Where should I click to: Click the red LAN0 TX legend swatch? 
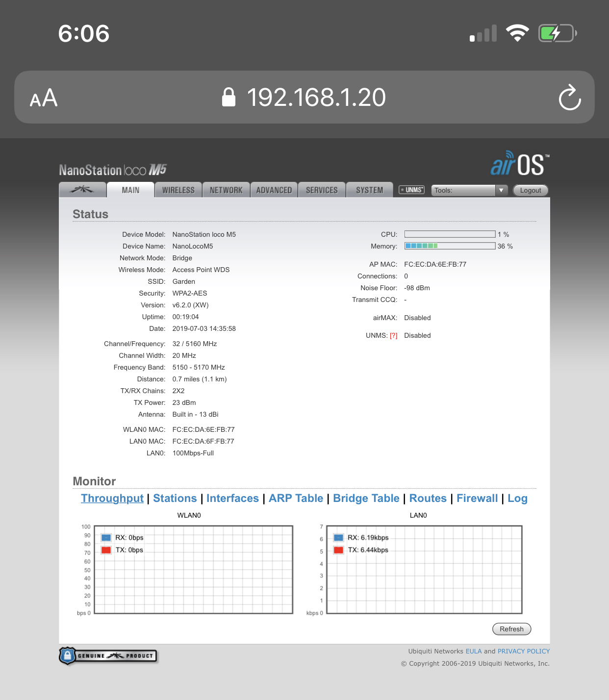[338, 550]
